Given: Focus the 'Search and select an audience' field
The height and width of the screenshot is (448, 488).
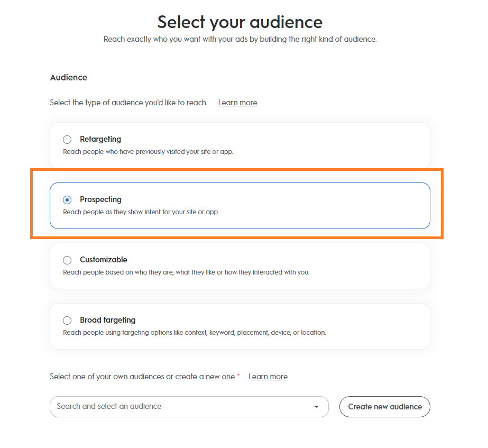Looking at the screenshot, I should (x=180, y=407).
